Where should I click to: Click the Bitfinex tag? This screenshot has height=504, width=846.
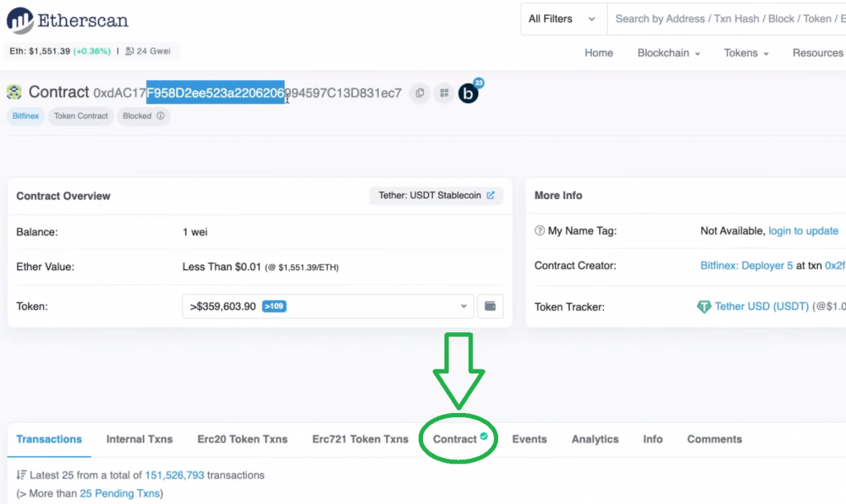[26, 116]
